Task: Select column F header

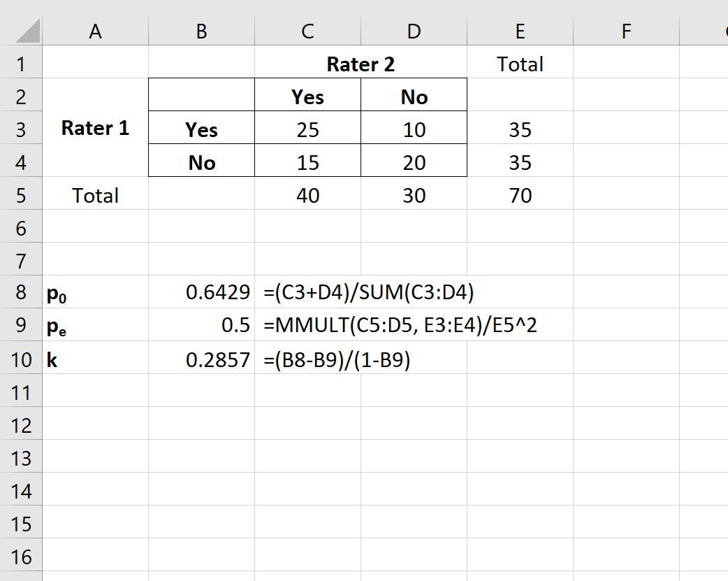Action: point(625,31)
